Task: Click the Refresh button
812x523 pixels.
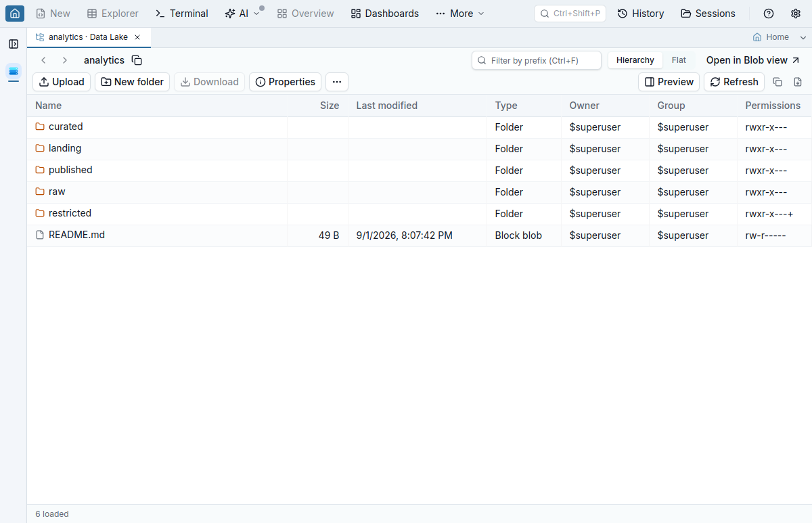Action: [734, 82]
